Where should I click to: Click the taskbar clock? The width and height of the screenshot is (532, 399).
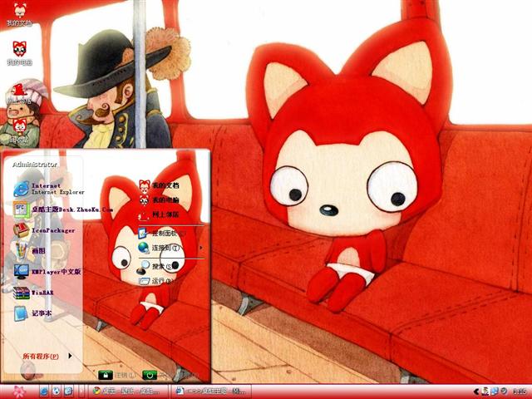tap(520, 392)
